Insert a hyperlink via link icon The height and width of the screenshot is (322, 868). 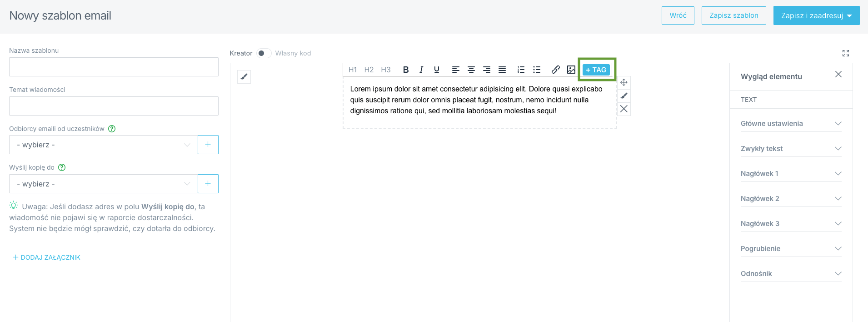555,70
